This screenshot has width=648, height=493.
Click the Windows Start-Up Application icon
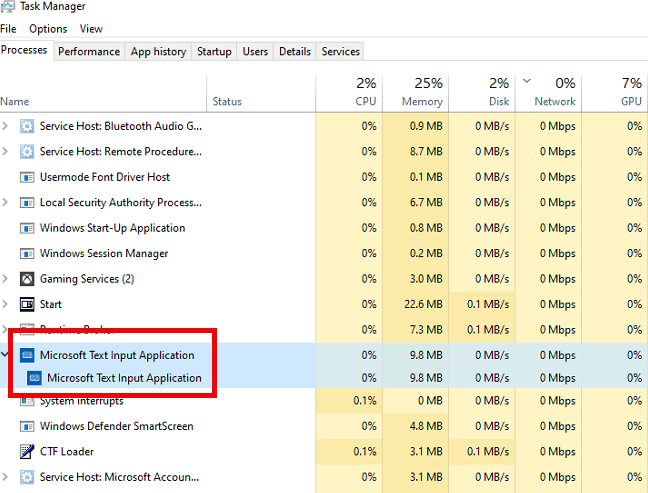[27, 228]
